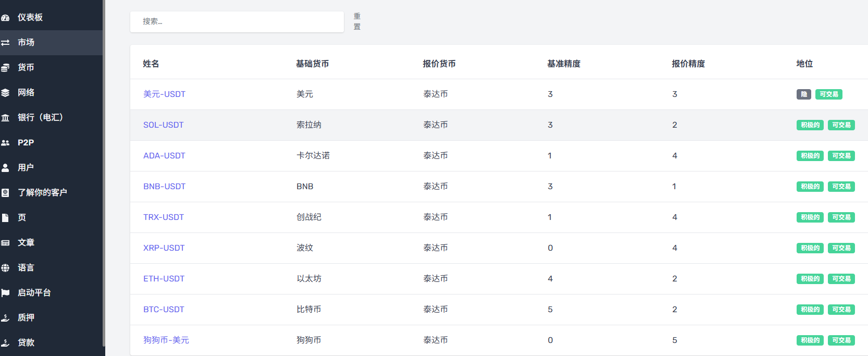The image size is (868, 356).
Task: Click the 市场 swap-arrows icon
Action: [5, 43]
